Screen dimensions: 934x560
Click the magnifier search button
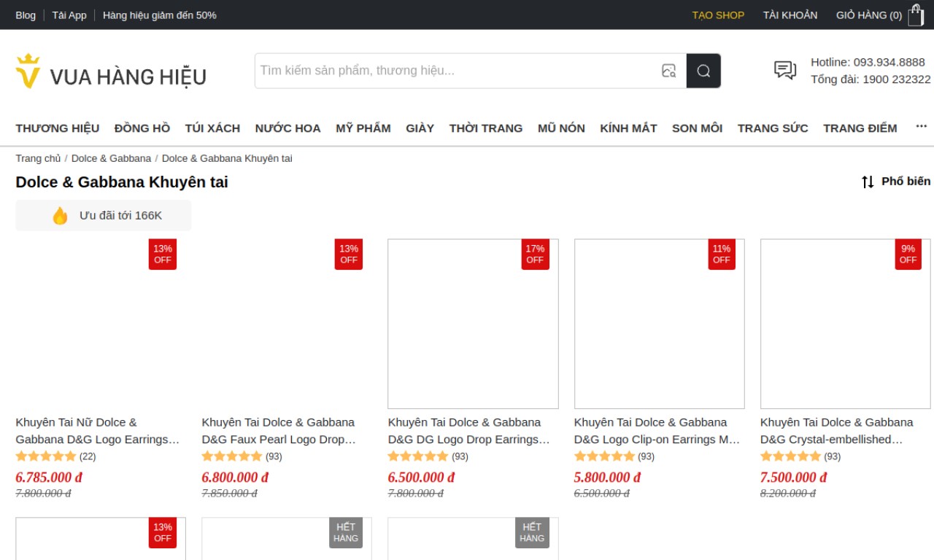coord(703,71)
